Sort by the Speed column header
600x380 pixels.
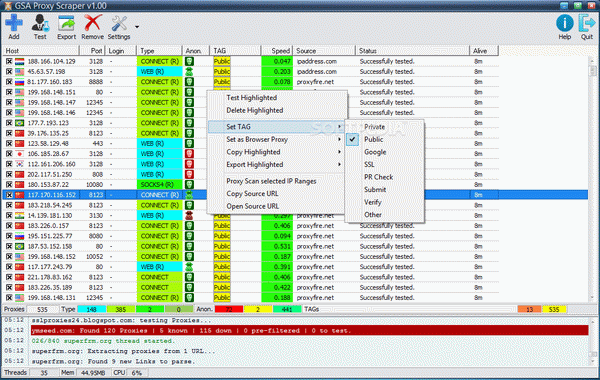[277, 51]
